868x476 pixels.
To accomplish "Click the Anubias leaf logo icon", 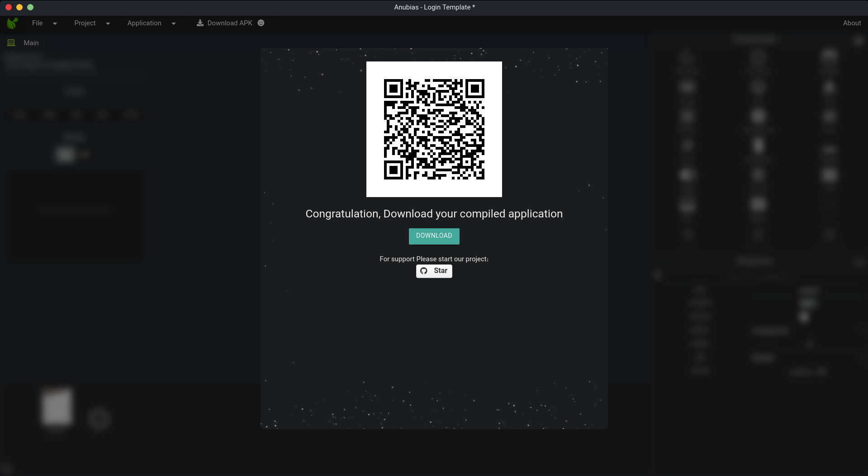I will 13,23.
